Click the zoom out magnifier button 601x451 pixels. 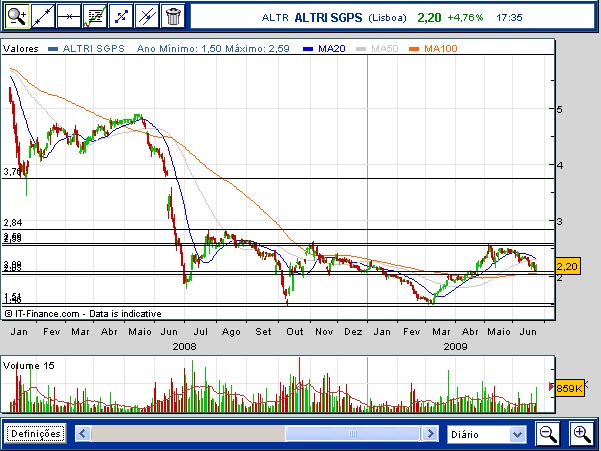(x=548, y=434)
